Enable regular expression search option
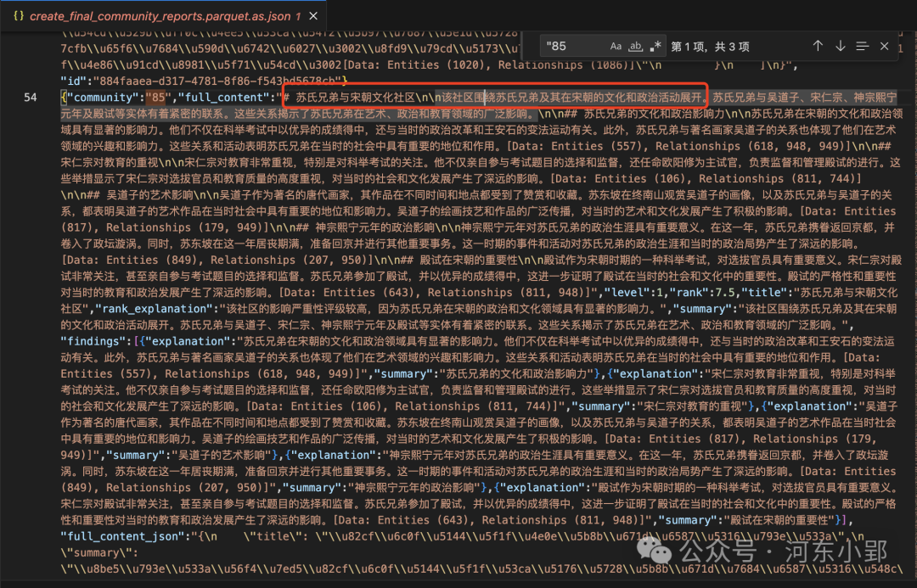 (655, 46)
